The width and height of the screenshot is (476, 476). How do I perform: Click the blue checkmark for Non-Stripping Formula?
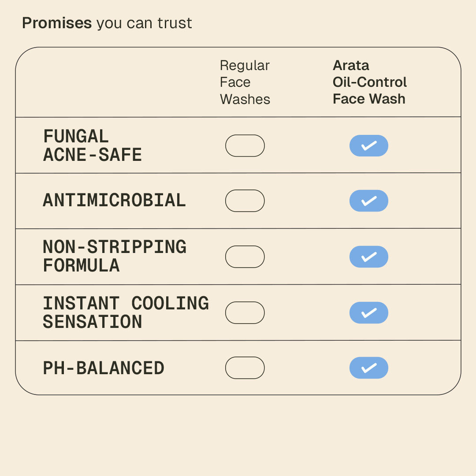pos(368,257)
